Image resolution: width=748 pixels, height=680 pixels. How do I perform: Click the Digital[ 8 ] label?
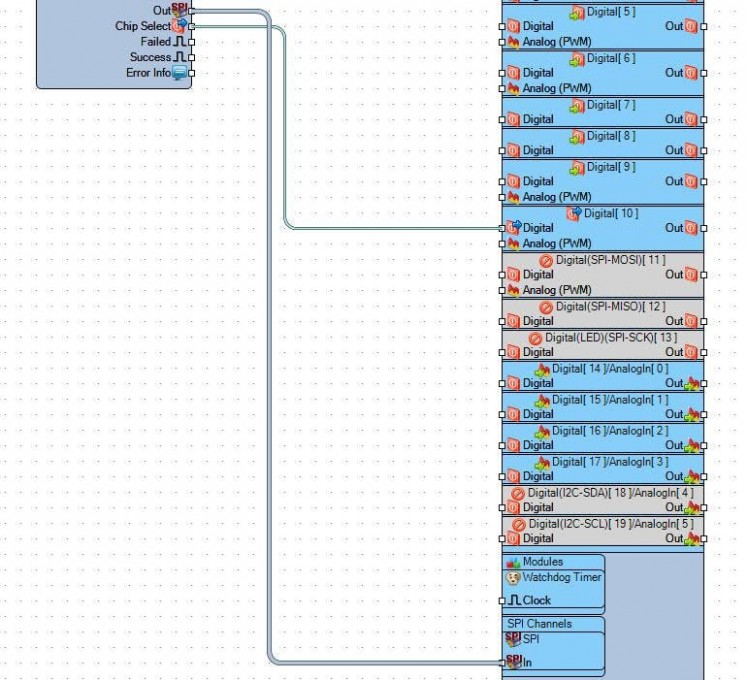[x=611, y=136]
